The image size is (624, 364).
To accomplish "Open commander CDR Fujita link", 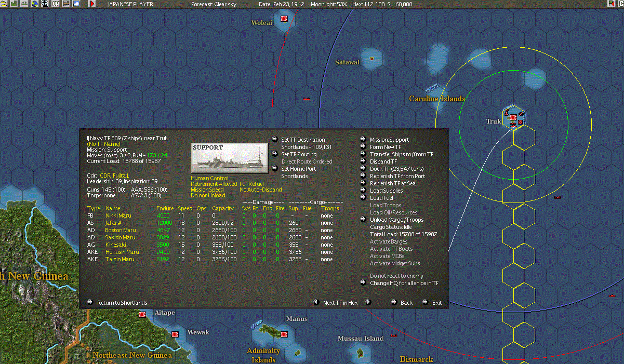I will pyautogui.click(x=114, y=176).
